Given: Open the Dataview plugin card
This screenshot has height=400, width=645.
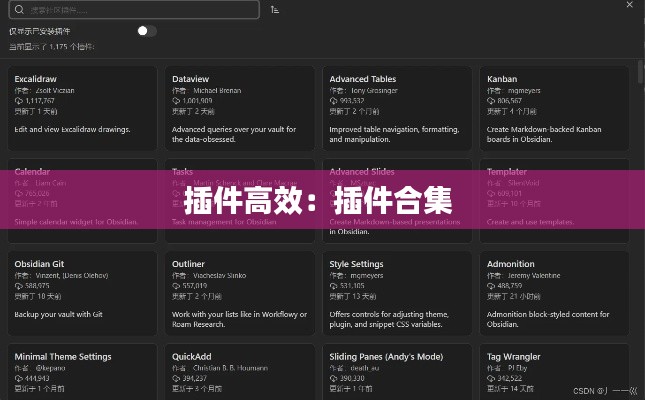Looking at the screenshot, I should (240, 108).
